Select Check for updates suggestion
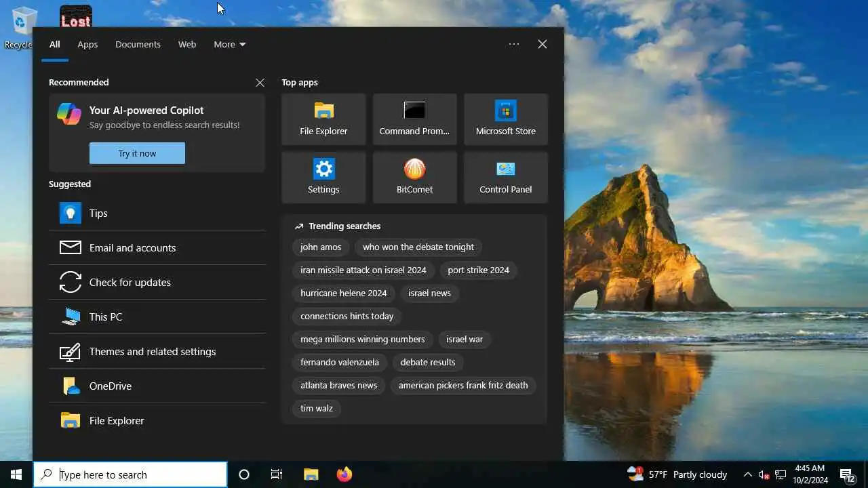This screenshot has width=868, height=488. 157,282
